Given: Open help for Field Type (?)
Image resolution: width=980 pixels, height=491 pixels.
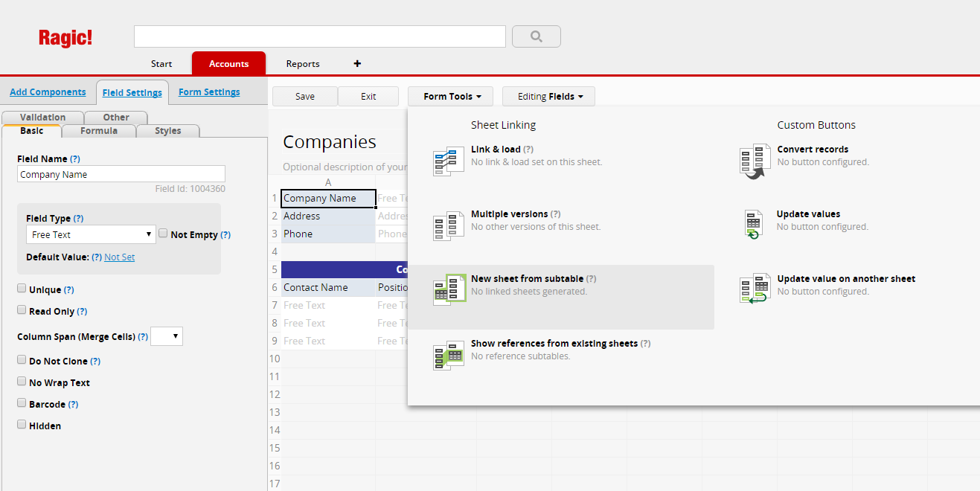Looking at the screenshot, I should [78, 219].
